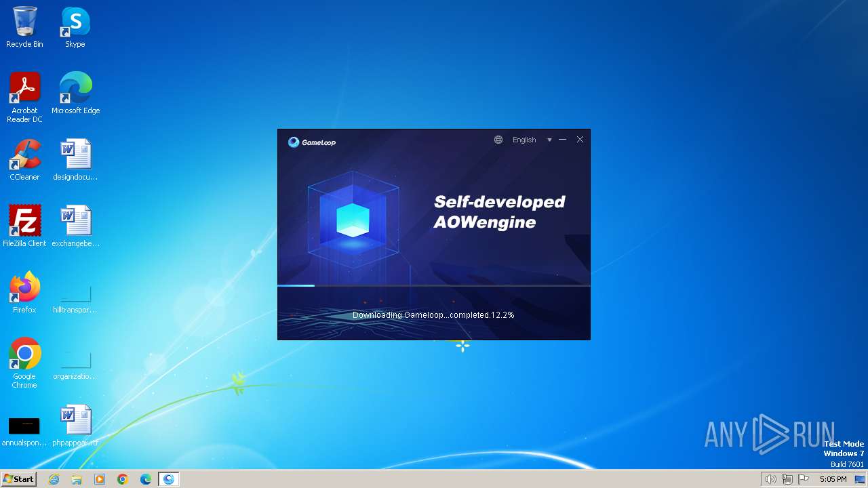This screenshot has height=488, width=868.
Task: Open the Recycle Bin desktop icon
Action: coord(24,27)
